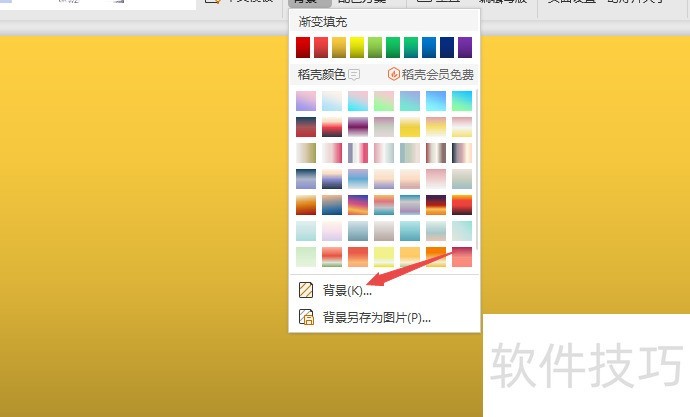
Task: Apply the very pale green gradient swatch
Action: (x=306, y=256)
